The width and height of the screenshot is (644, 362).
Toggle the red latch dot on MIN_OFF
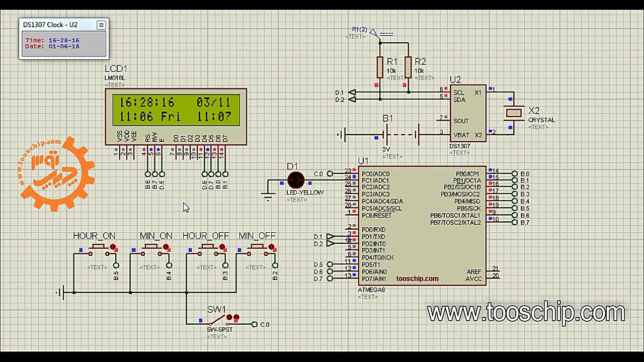[x=272, y=247]
